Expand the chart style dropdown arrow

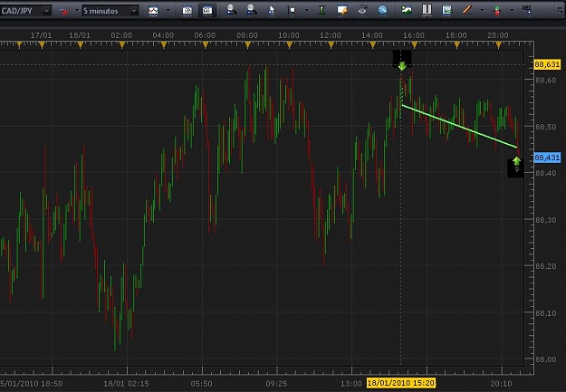pos(168,11)
